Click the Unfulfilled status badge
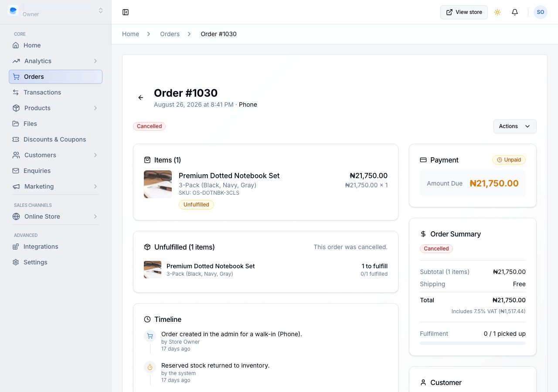The width and height of the screenshot is (558, 392). tap(196, 205)
